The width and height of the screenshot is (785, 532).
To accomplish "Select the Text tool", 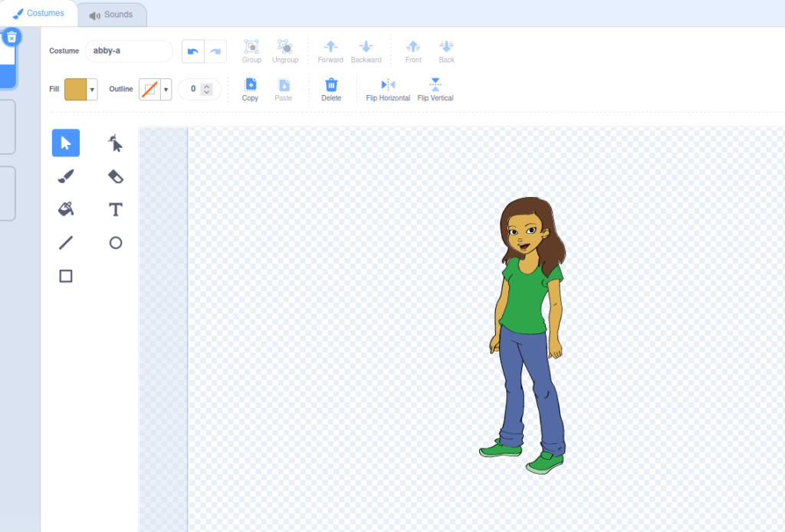I will coord(115,209).
